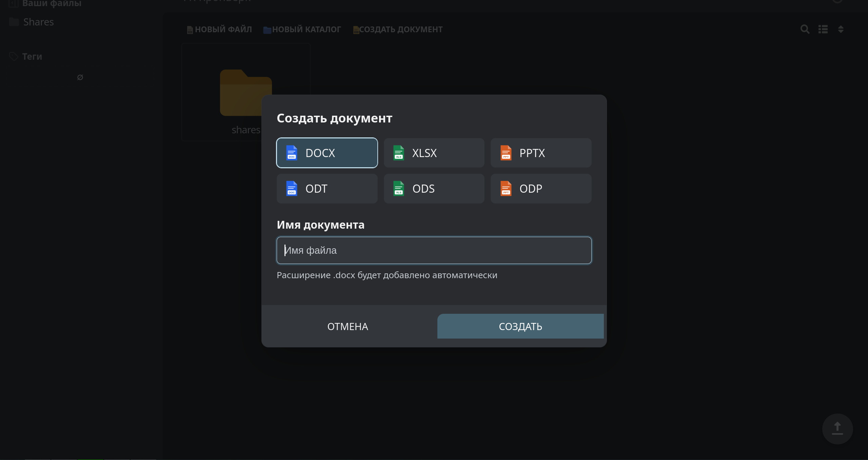Click the НОВЫЙ КАТАЛОГ toolbar button
This screenshot has width=868, height=460.
[302, 30]
